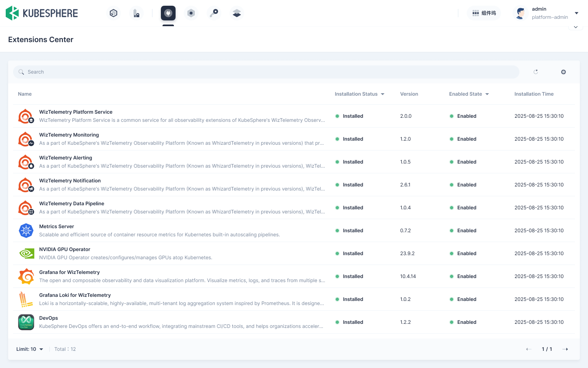Viewport: 588px width, 368px height.
Task: Refresh the extensions list
Action: pyautogui.click(x=536, y=72)
